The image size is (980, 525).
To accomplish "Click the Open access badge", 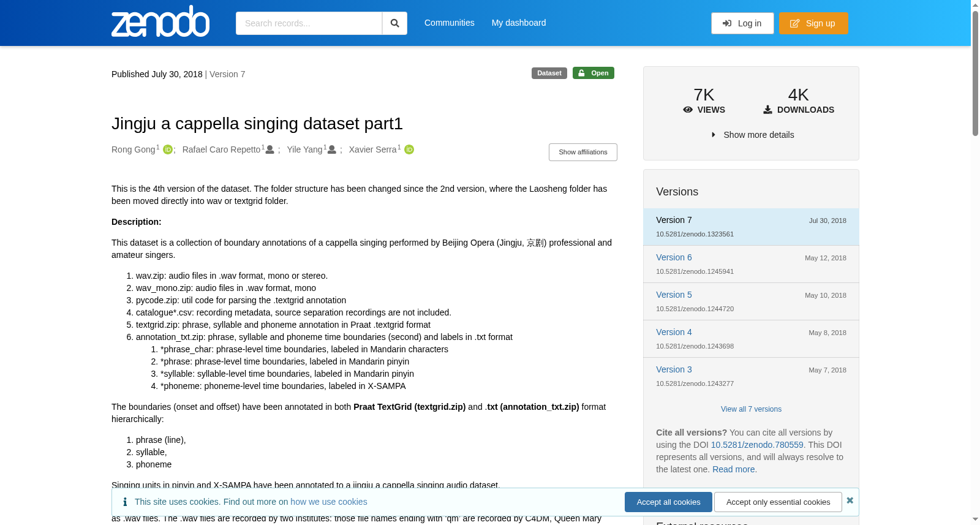I will coord(594,73).
